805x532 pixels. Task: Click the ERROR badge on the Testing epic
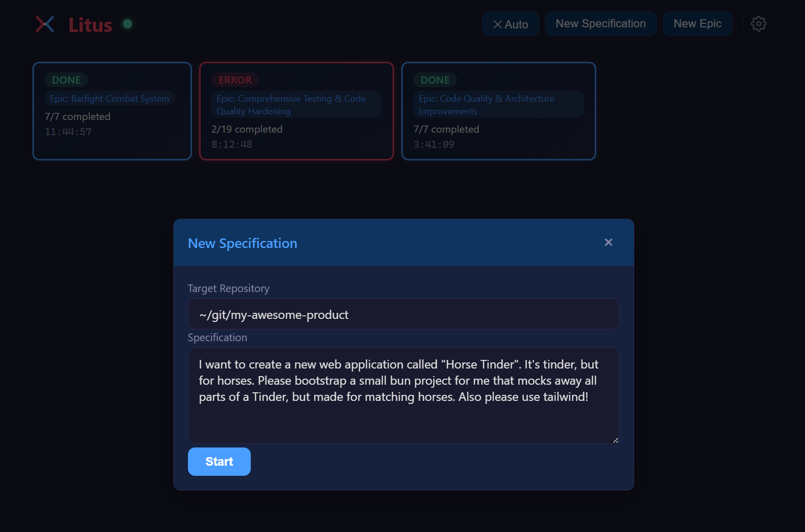tap(235, 79)
